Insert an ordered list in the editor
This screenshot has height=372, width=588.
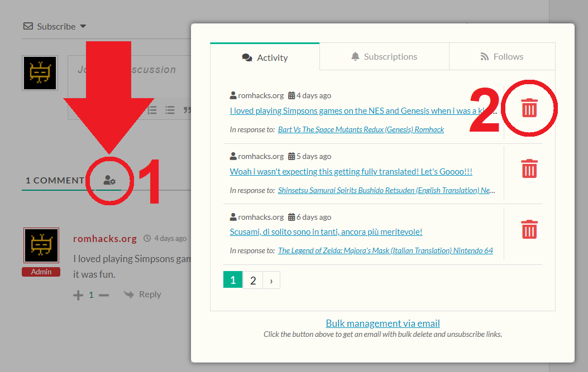coord(152,110)
